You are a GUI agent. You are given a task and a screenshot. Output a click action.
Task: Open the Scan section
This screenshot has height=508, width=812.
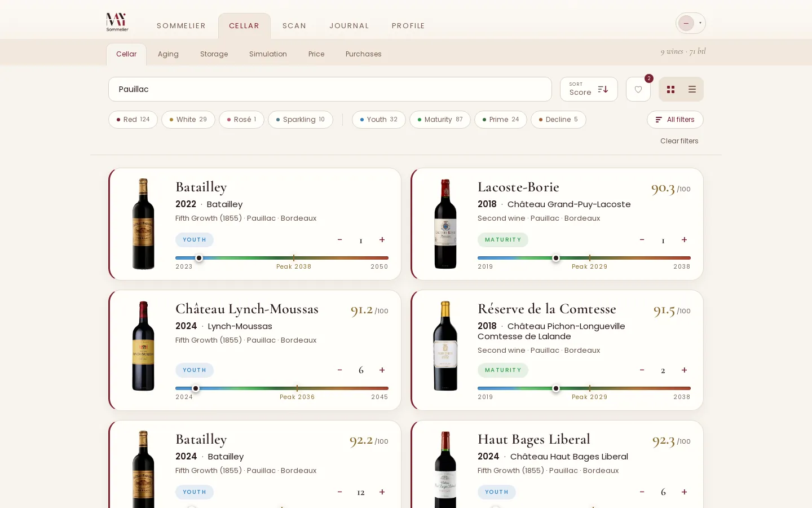[294, 26]
